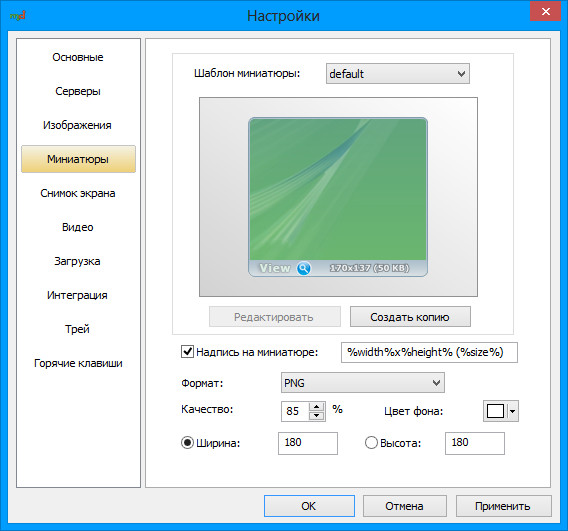The width and height of the screenshot is (568, 531).
Task: Open Горячие клавиши settings
Action: tap(78, 363)
